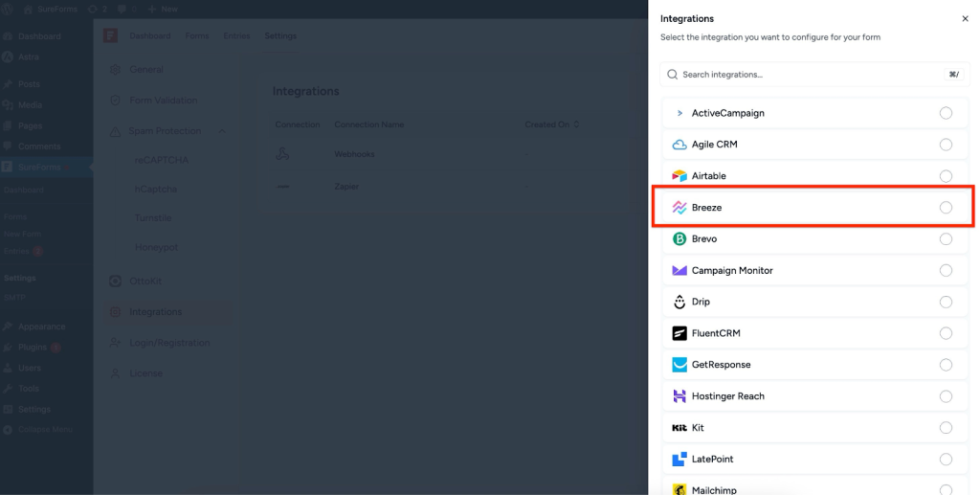The height and width of the screenshot is (495, 980).
Task: Open the reCAPTCHA settings
Action: (x=161, y=160)
